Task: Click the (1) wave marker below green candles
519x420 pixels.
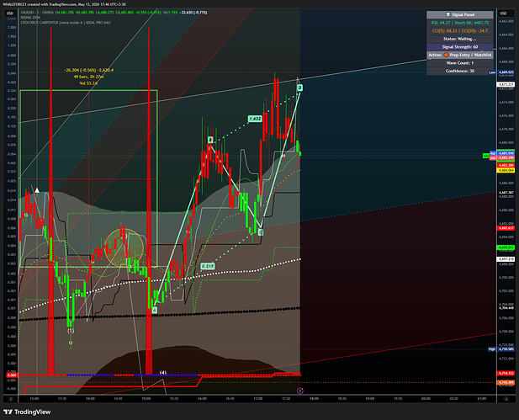Action: click(71, 331)
